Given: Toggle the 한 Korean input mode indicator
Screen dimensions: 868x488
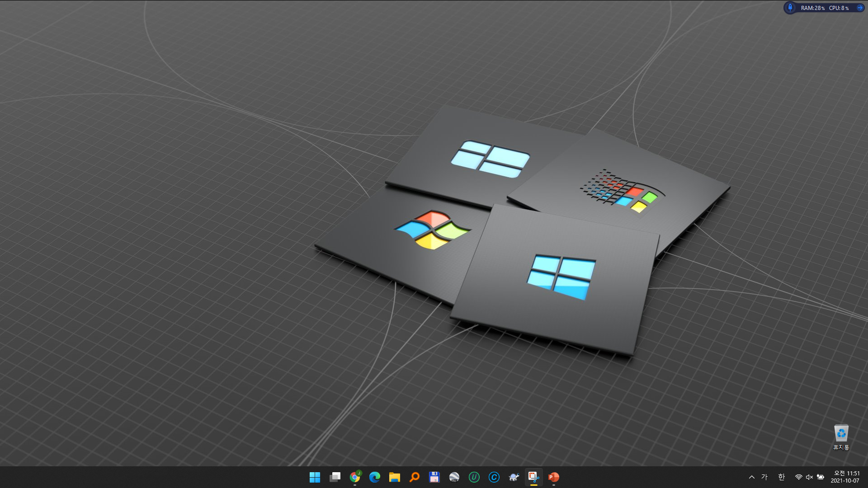Looking at the screenshot, I should [x=782, y=477].
